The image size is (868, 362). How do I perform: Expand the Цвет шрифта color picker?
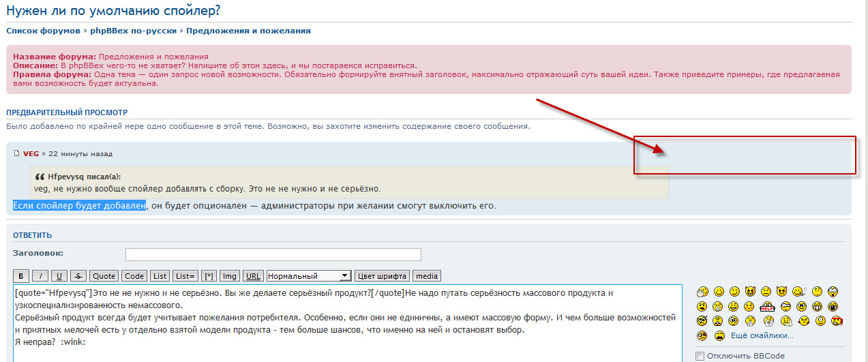coord(382,276)
